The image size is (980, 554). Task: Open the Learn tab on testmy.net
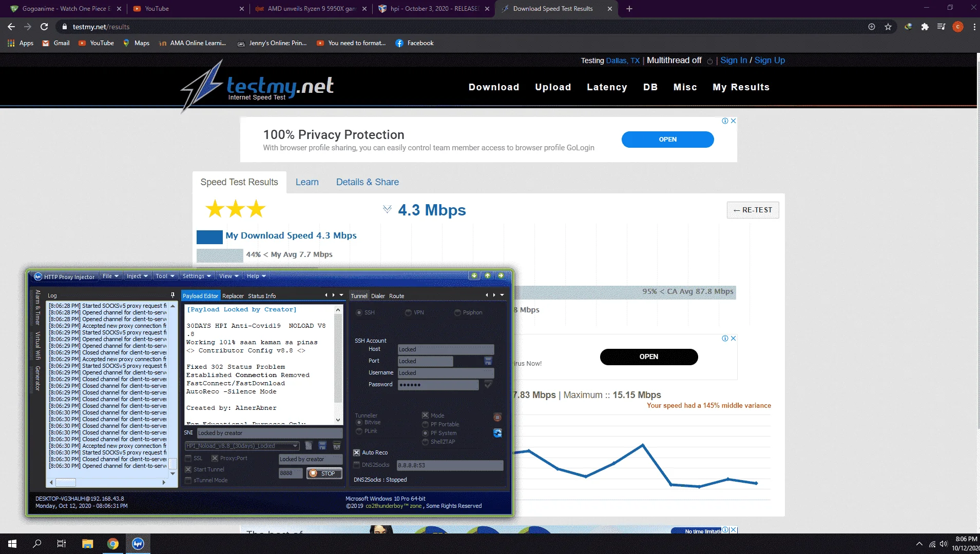[x=307, y=182]
